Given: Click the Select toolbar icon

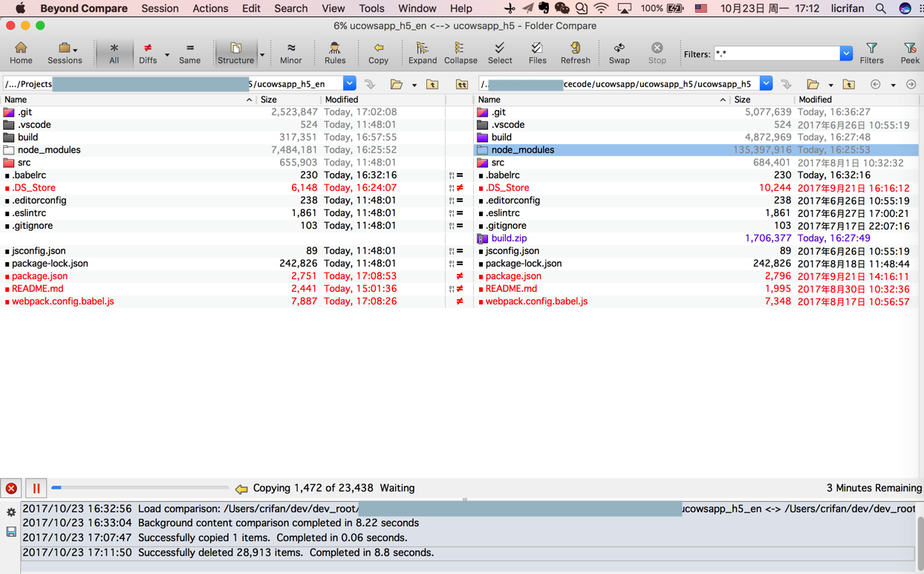Looking at the screenshot, I should (x=499, y=53).
